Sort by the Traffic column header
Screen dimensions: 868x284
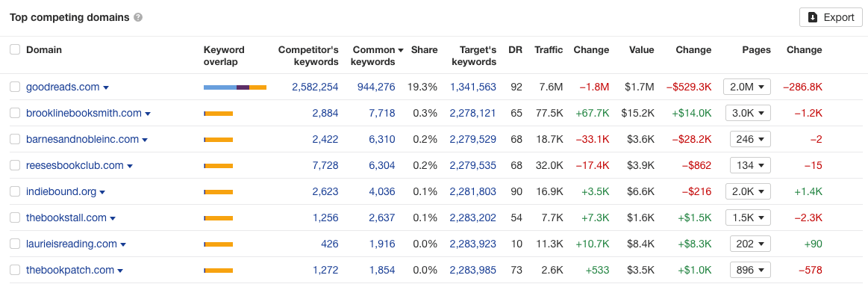(x=549, y=49)
